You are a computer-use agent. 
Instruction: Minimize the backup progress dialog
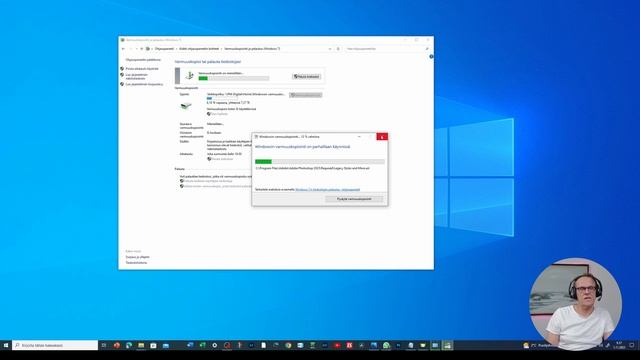(359, 137)
